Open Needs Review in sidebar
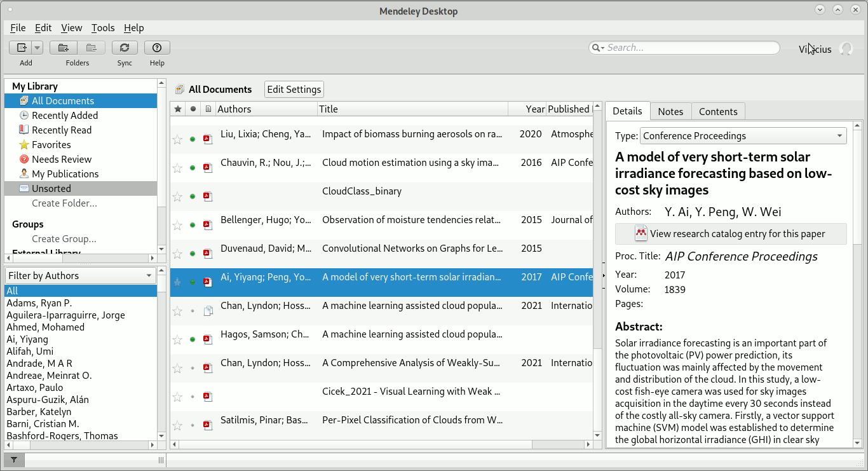The height and width of the screenshot is (471, 868). [81, 159]
